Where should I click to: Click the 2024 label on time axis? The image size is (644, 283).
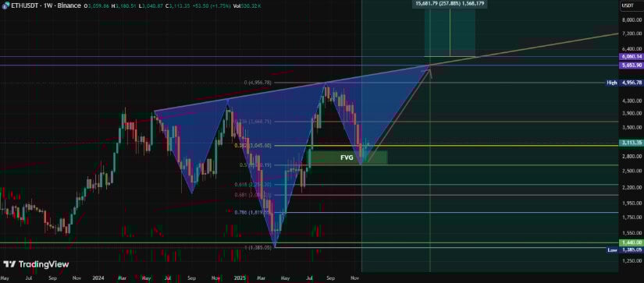[99, 278]
